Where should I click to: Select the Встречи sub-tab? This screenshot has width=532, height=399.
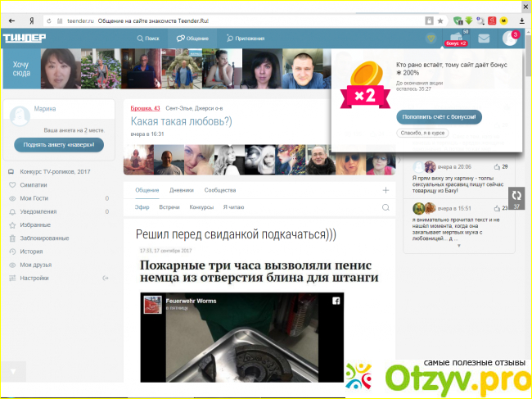169,208
